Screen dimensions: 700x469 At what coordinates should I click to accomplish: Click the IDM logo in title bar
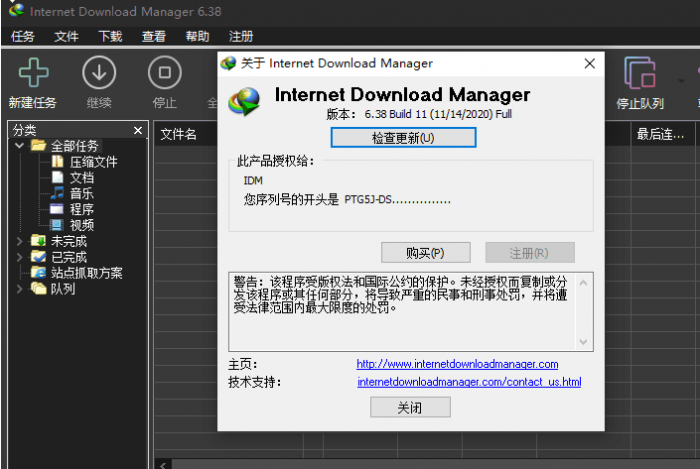(17, 9)
